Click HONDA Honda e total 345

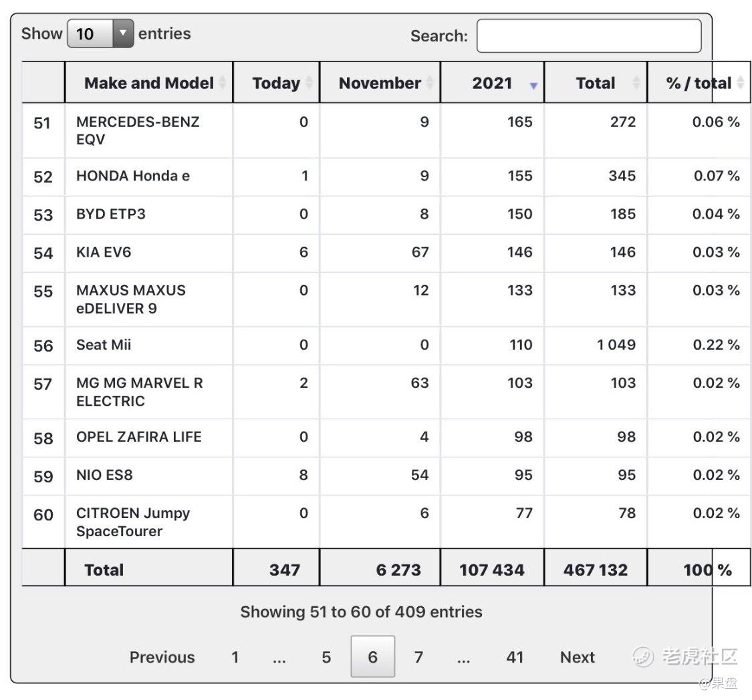(x=622, y=176)
